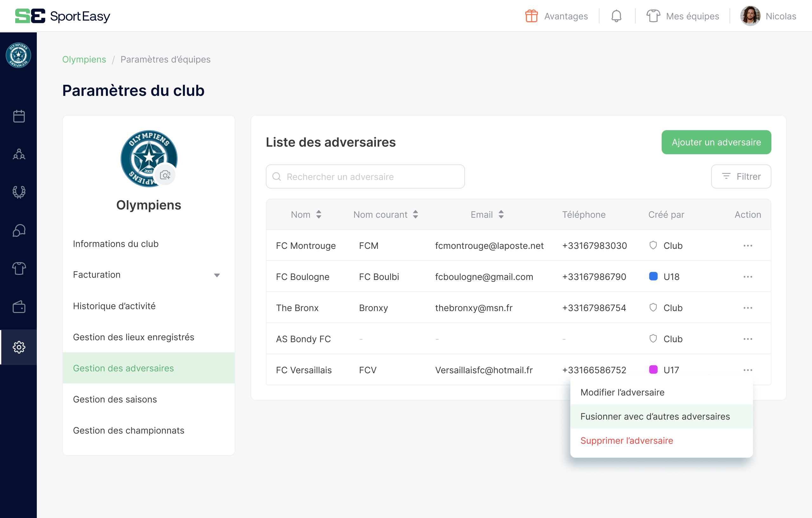This screenshot has width=812, height=518.
Task: Choose Supprimer l'adversaire from menu
Action: [626, 440]
